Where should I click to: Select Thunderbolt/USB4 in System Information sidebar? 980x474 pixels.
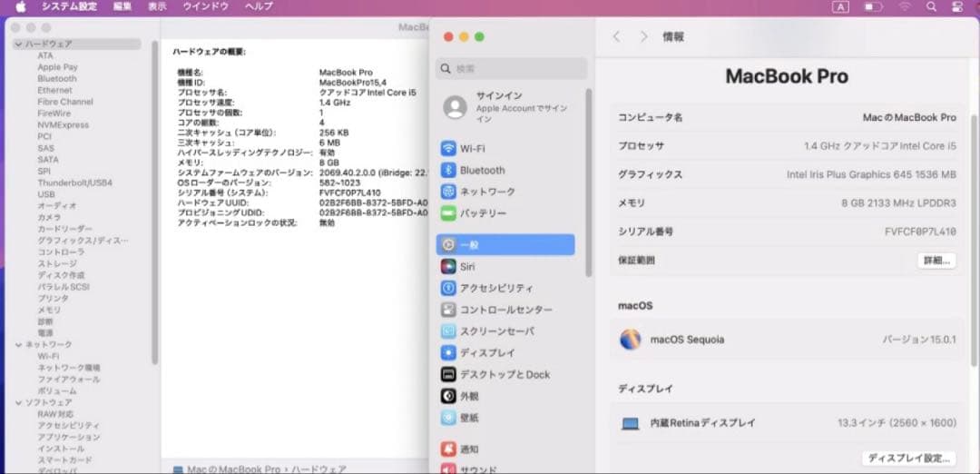click(75, 183)
